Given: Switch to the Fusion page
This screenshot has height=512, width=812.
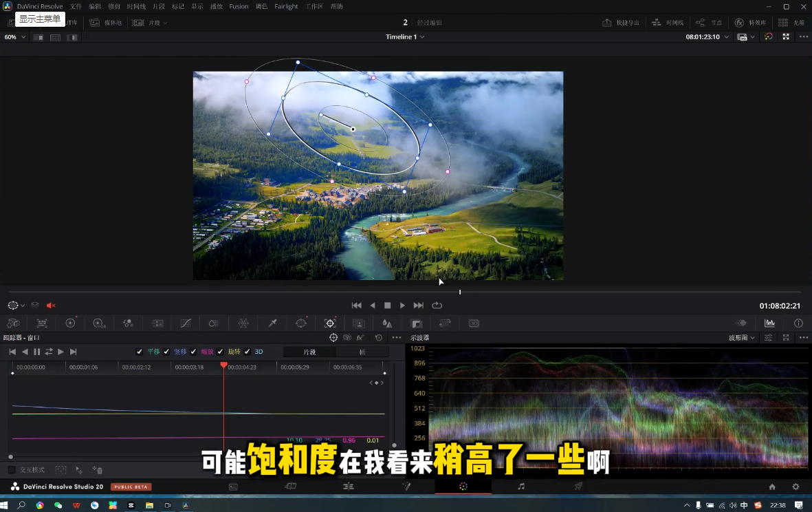Looking at the screenshot, I should click(x=406, y=486).
